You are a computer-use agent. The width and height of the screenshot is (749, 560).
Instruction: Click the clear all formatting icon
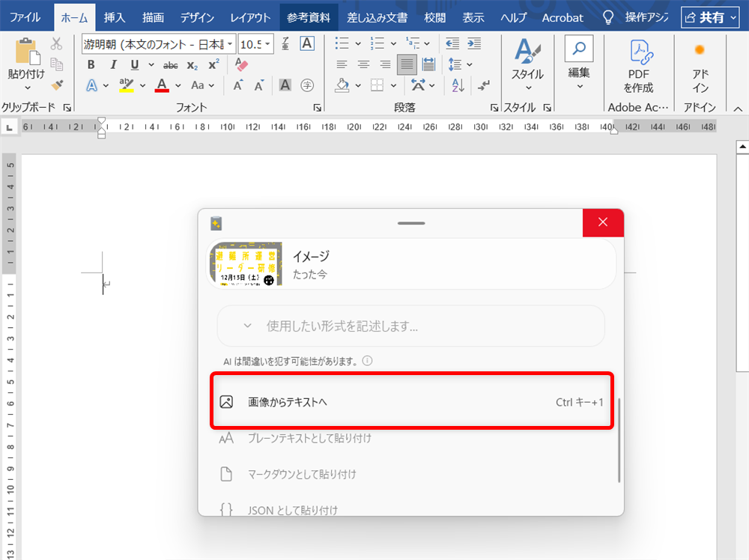[x=240, y=65]
